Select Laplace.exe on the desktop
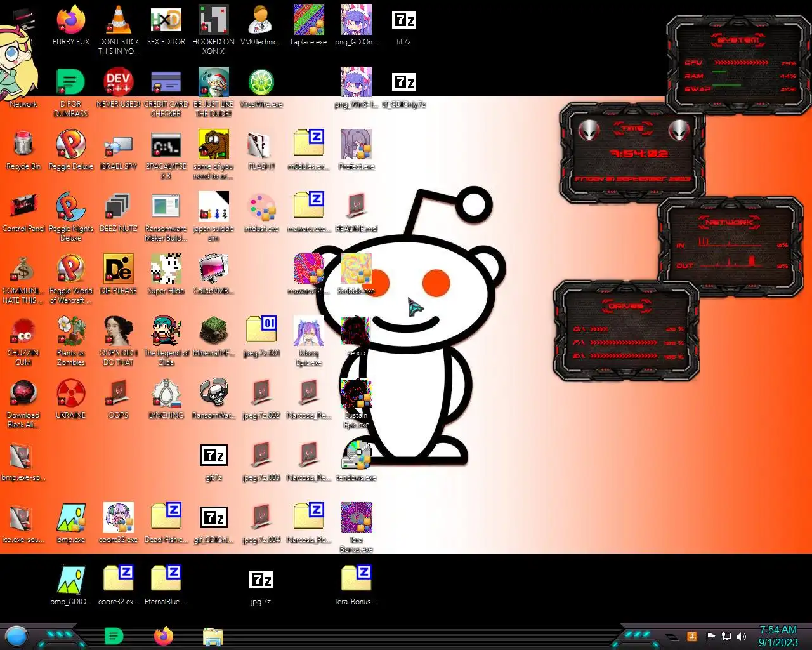The width and height of the screenshot is (812, 650). pos(309,25)
